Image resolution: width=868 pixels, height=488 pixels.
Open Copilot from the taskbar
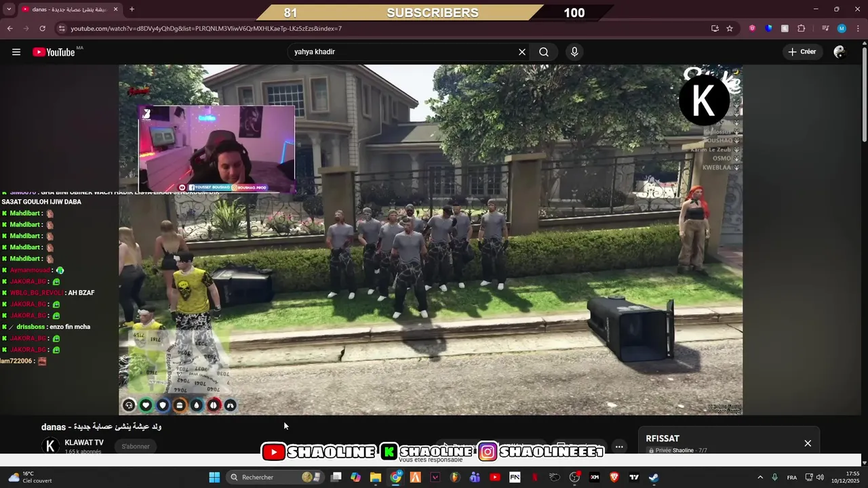[355, 477]
